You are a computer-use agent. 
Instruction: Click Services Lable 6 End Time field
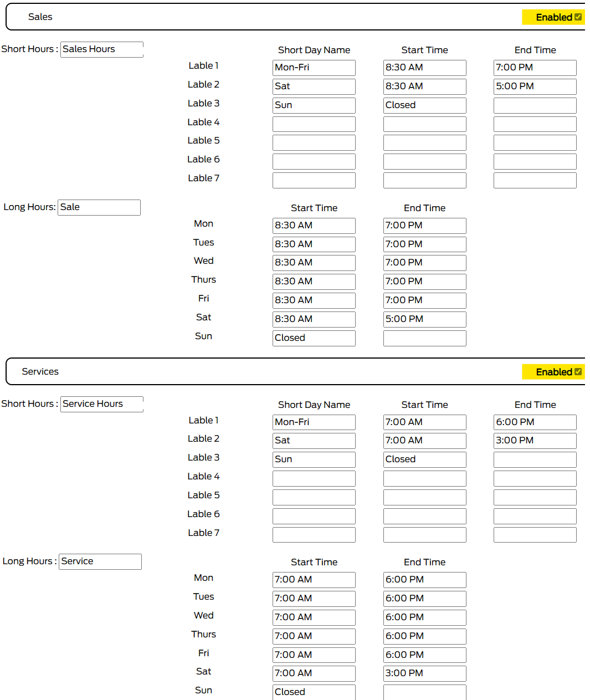click(x=535, y=516)
